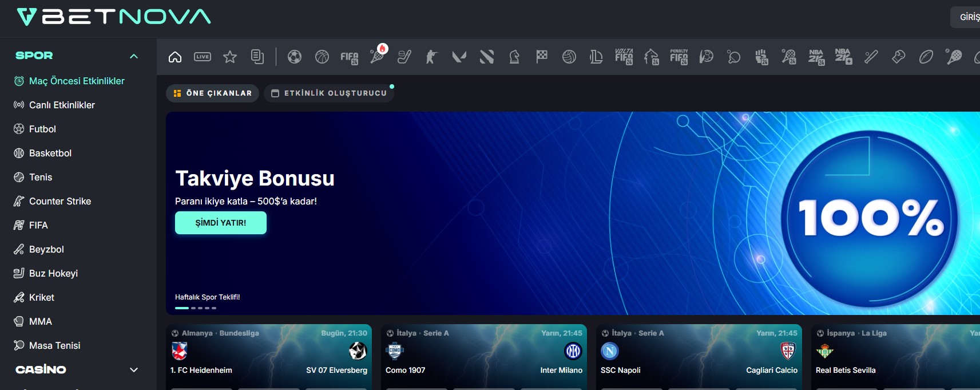Open favorites with the star icon
The image size is (980, 390).
click(230, 57)
